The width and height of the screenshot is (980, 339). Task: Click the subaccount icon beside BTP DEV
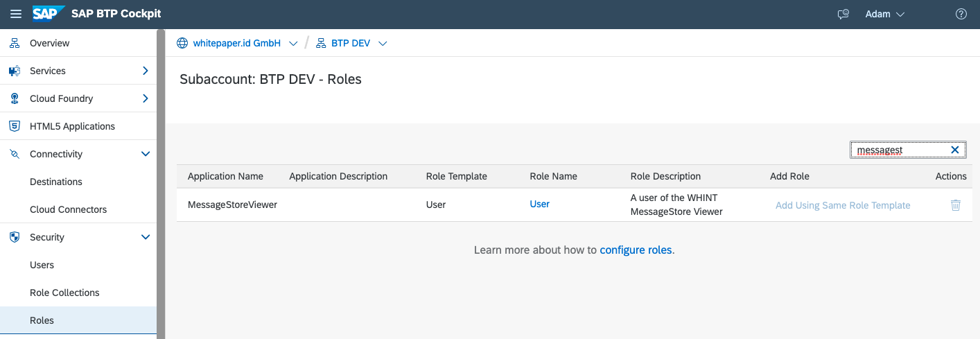coord(321,43)
